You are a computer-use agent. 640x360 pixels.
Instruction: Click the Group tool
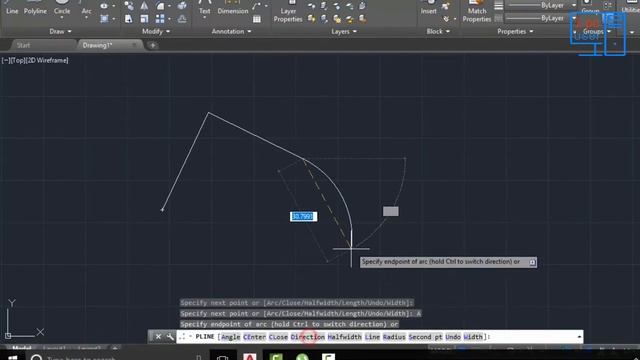pyautogui.click(x=590, y=6)
